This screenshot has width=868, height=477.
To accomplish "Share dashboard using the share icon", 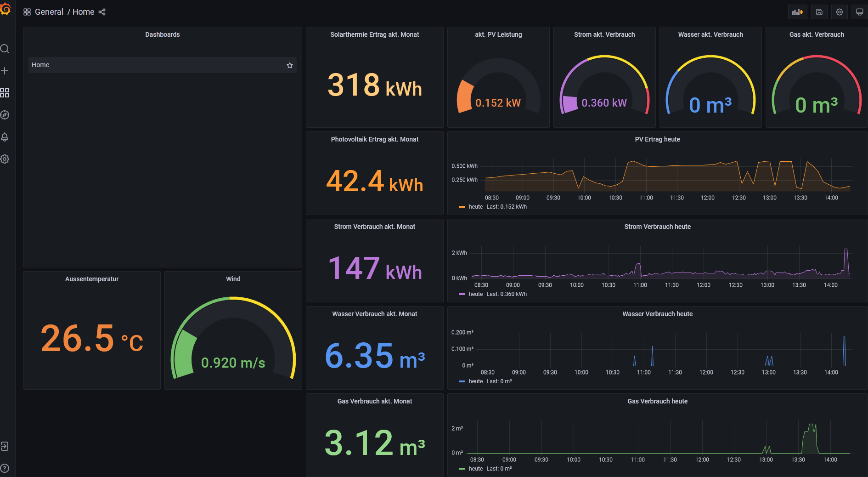I will tap(102, 12).
